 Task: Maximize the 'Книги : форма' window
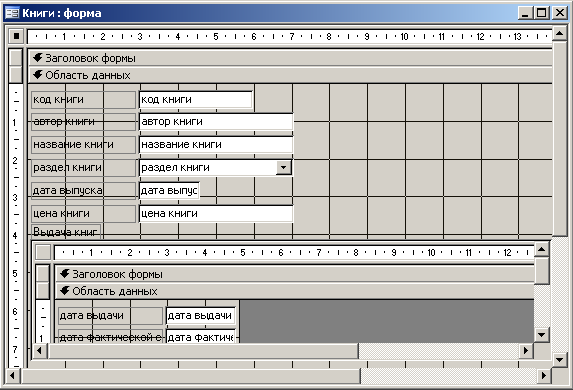[541, 14]
